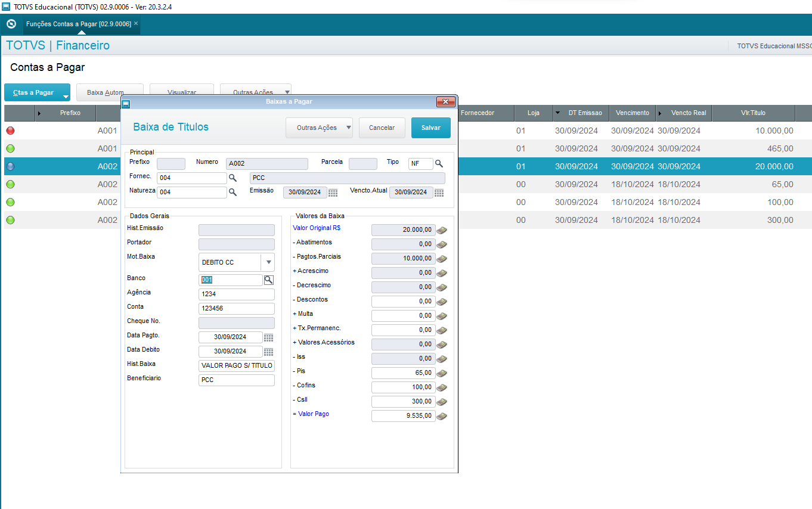
Task: Click the Vlr.Titulo column header
Action: click(x=754, y=113)
